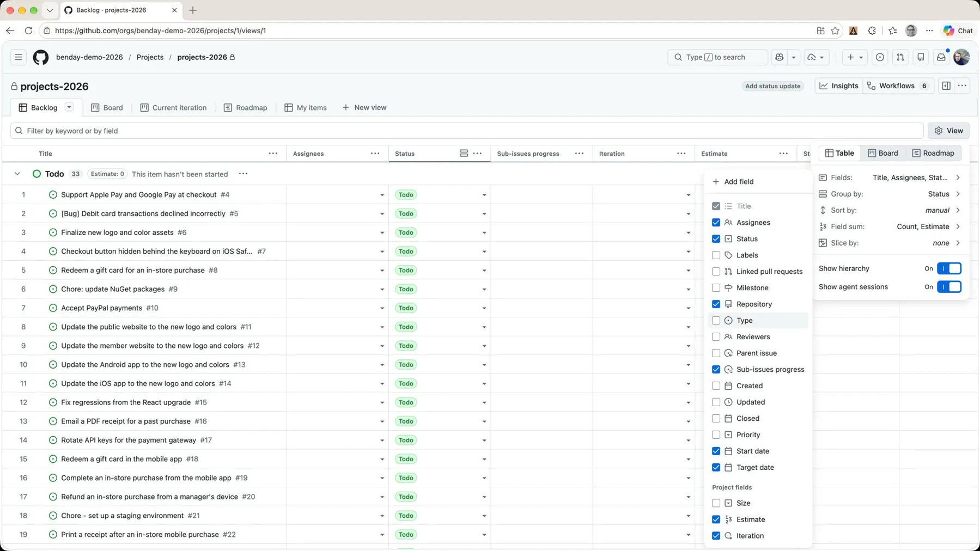980x551 pixels.
Task: Open the Backlog view tab dropdown arrow
Action: [69, 107]
